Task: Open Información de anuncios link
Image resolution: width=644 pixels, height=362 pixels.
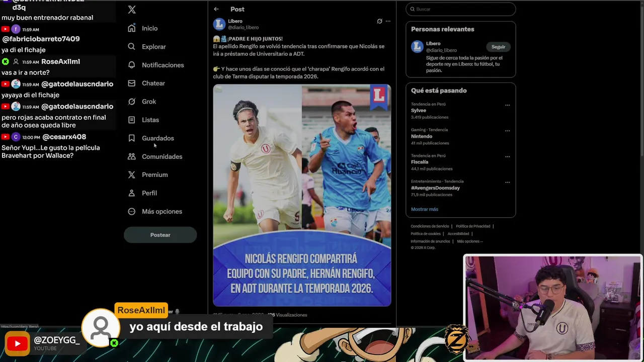Action: coord(430,241)
